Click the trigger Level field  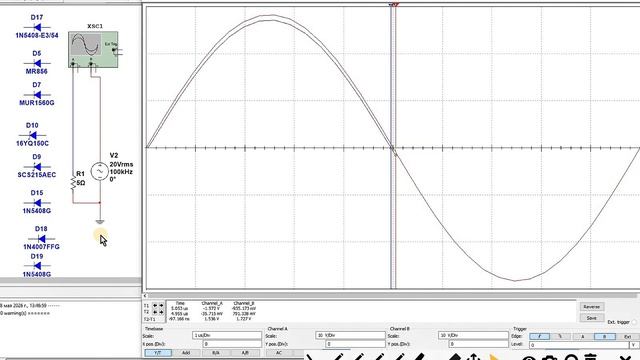(x=579, y=345)
